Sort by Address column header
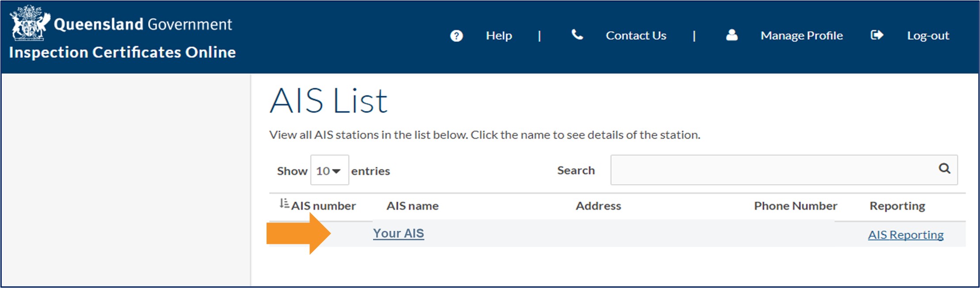Image resolution: width=980 pixels, height=288 pixels. coord(598,206)
